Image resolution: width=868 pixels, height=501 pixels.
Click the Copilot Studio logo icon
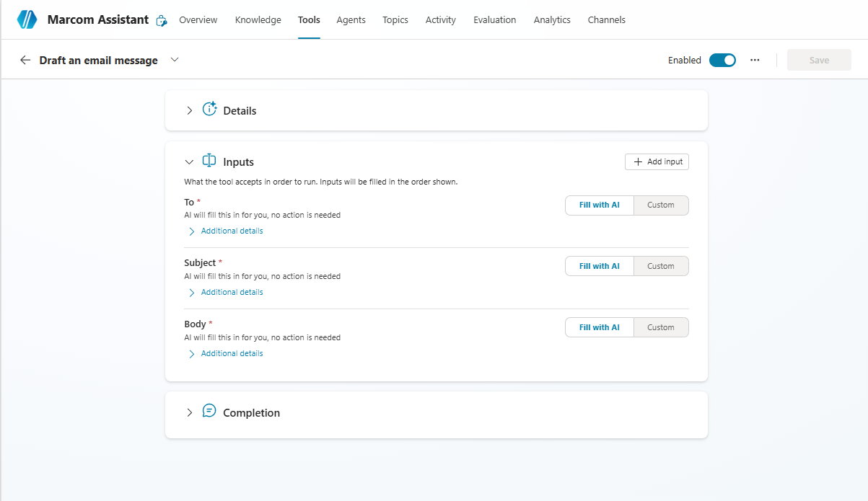click(27, 19)
